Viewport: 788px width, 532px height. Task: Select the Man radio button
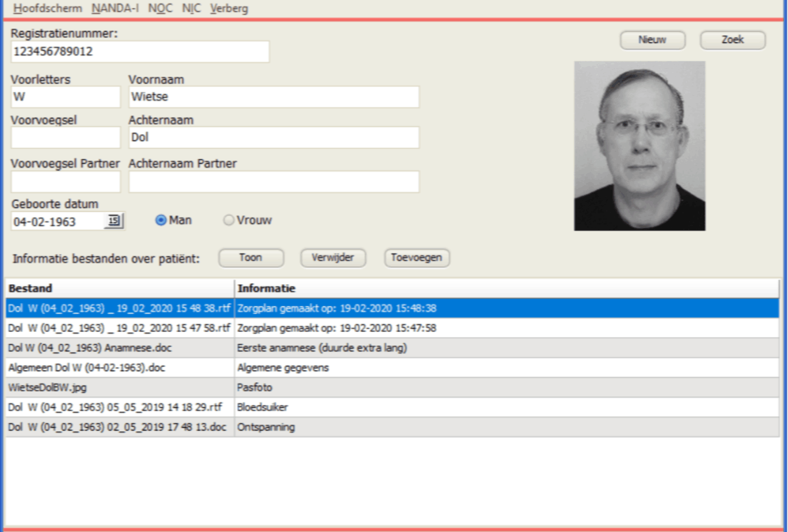click(x=161, y=220)
